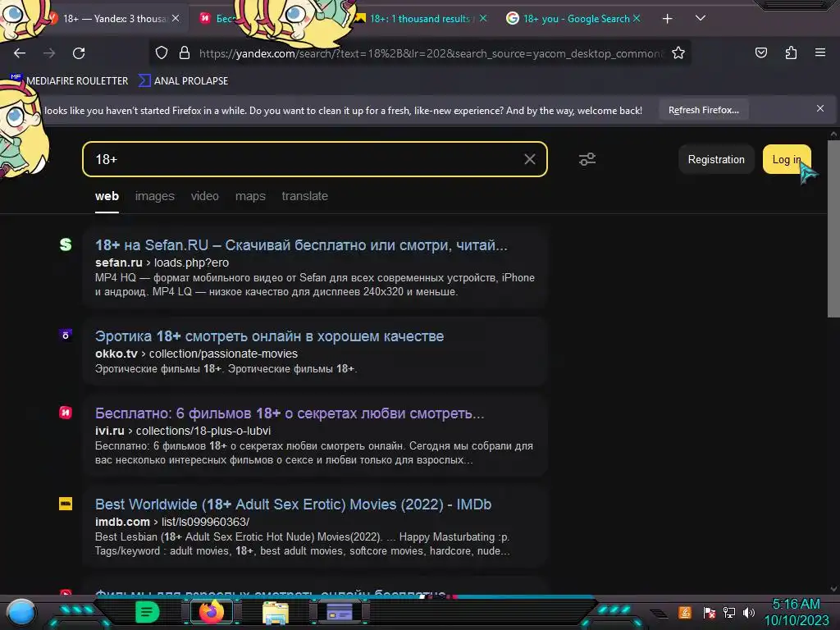Open the volume speaker tray icon
Viewport: 840px width, 630px height.
(x=748, y=613)
